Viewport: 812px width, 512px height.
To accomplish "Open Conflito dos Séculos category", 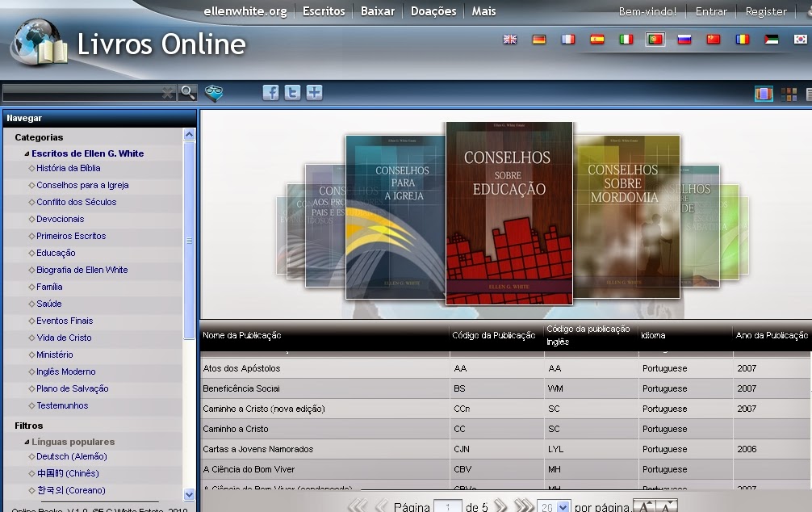I will pyautogui.click(x=76, y=202).
